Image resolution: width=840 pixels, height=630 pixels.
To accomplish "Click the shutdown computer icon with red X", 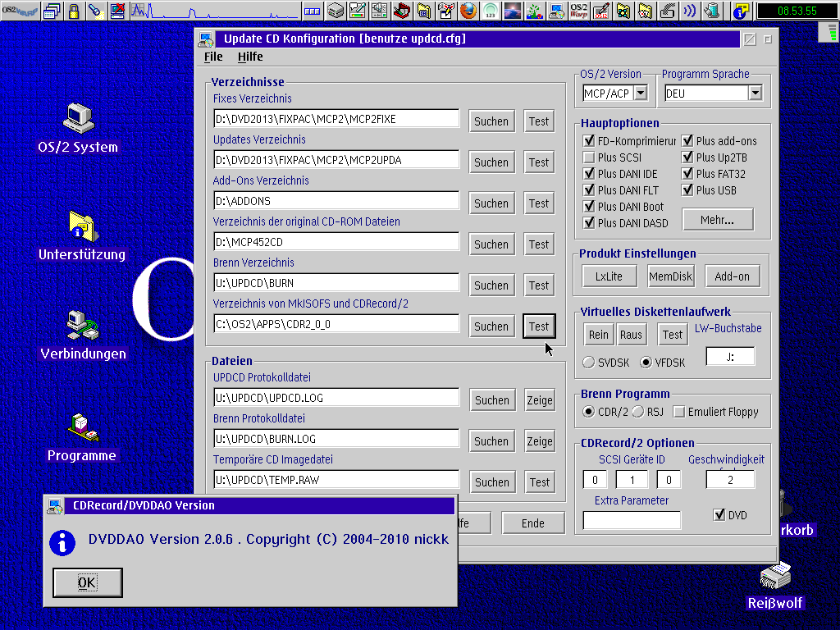I will click(x=117, y=11).
